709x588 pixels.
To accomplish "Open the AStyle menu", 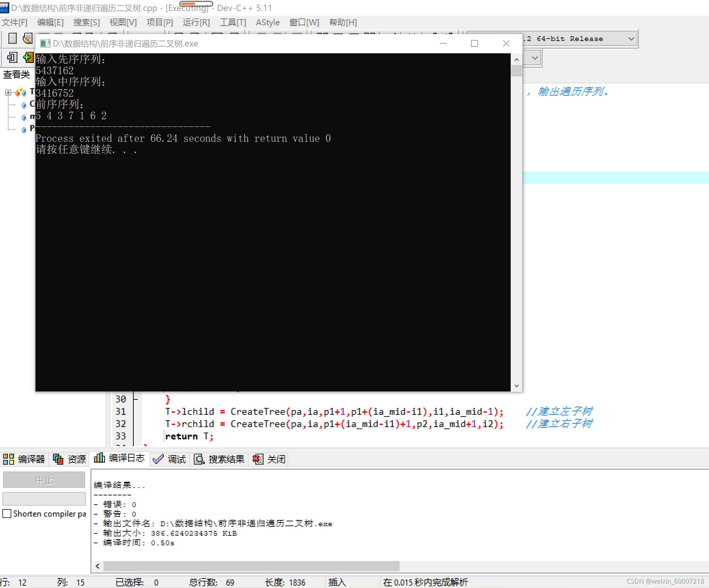I will (x=268, y=23).
